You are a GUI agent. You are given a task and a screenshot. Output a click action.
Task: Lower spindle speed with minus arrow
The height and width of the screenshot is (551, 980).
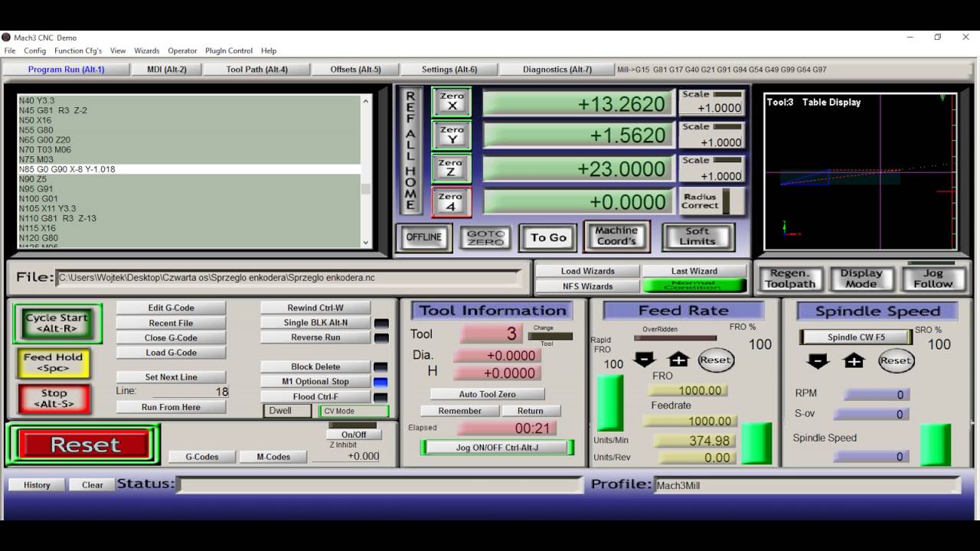pos(818,360)
